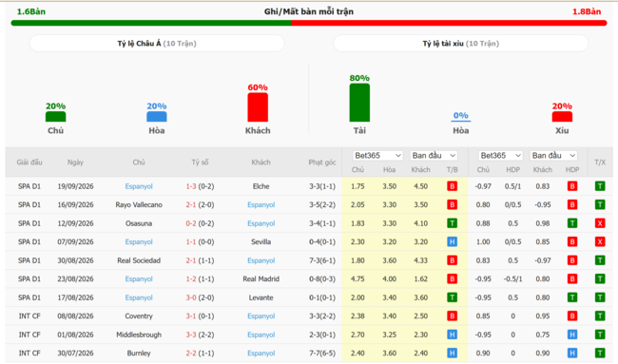The width and height of the screenshot is (618, 364).
Task: Open Espanyol link in the Coventry row
Action: pyautogui.click(x=261, y=316)
